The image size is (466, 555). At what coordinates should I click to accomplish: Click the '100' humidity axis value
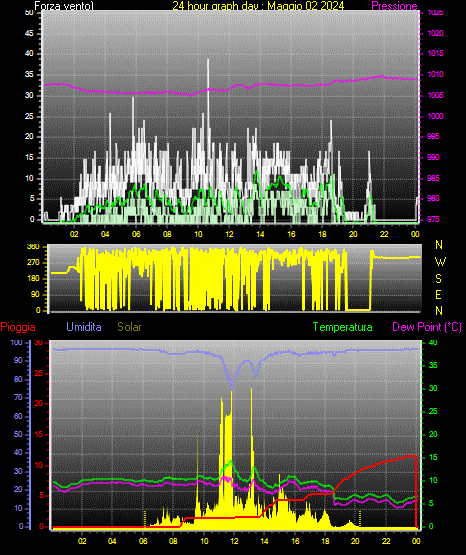[16, 343]
